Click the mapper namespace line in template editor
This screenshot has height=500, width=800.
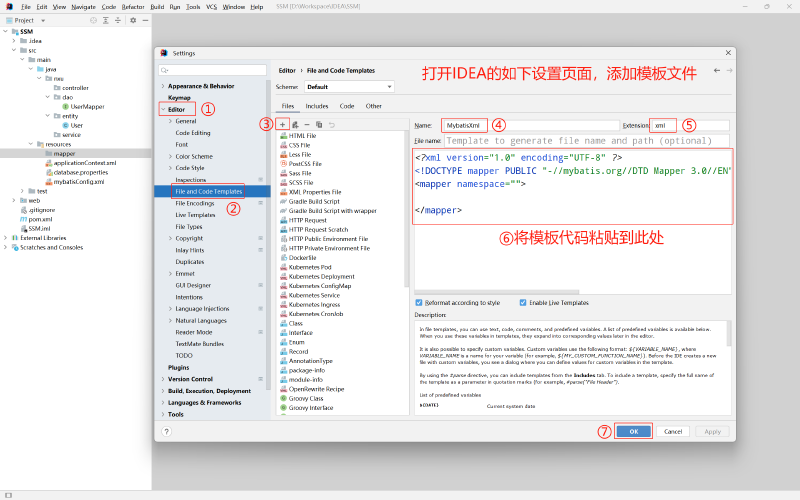click(470, 184)
